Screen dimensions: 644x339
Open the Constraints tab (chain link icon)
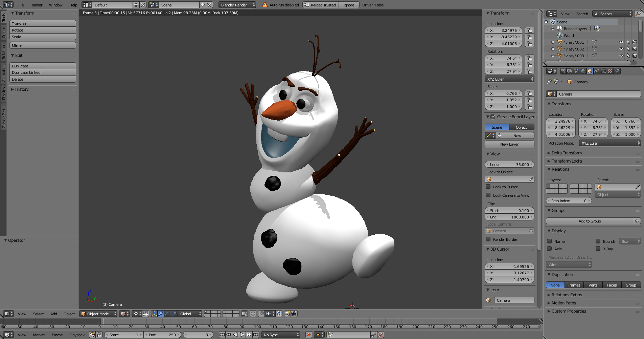point(597,71)
